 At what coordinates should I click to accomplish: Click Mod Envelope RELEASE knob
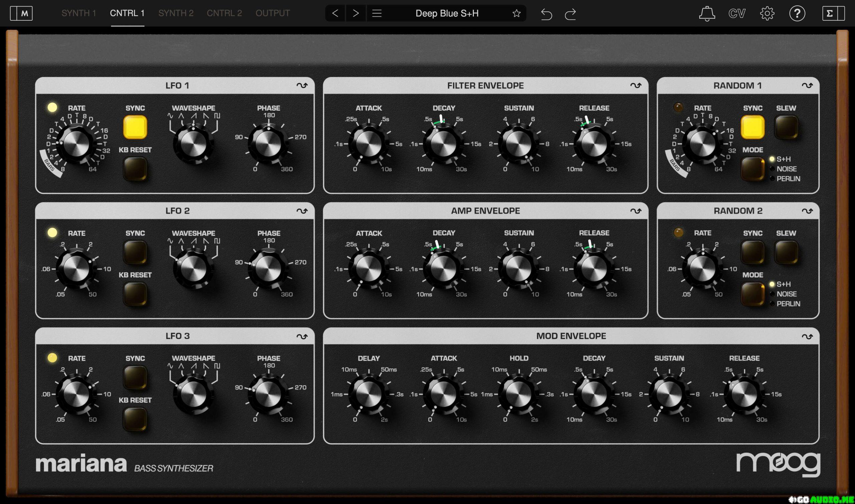744,394
